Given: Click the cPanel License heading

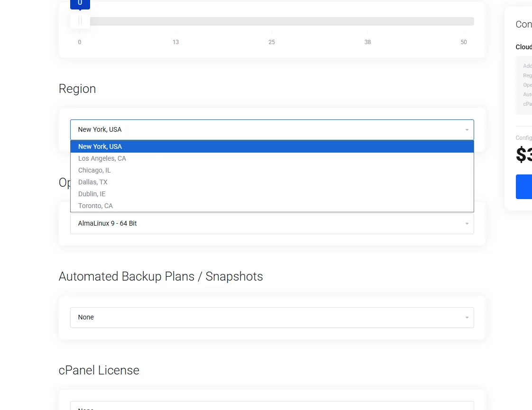Looking at the screenshot, I should (x=99, y=370).
